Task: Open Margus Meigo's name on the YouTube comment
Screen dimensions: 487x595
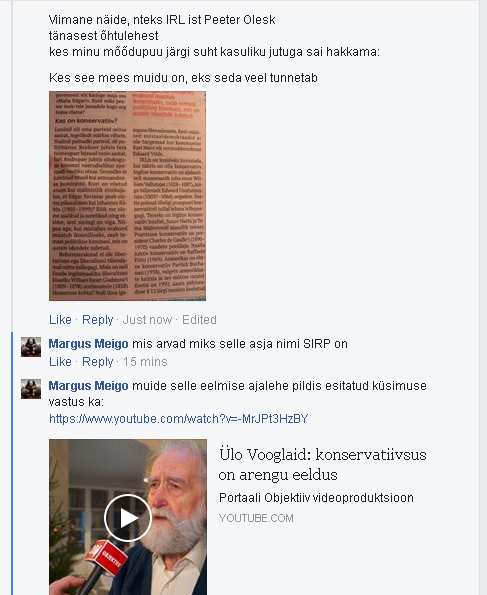Action: 88,386
